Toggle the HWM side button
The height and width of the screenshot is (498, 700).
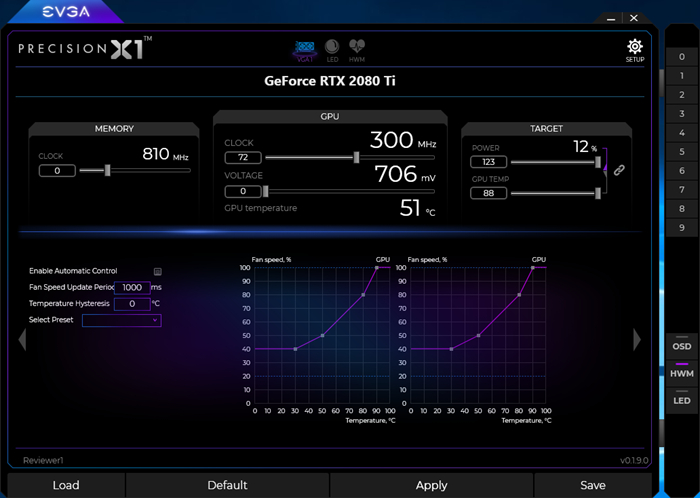coord(682,372)
